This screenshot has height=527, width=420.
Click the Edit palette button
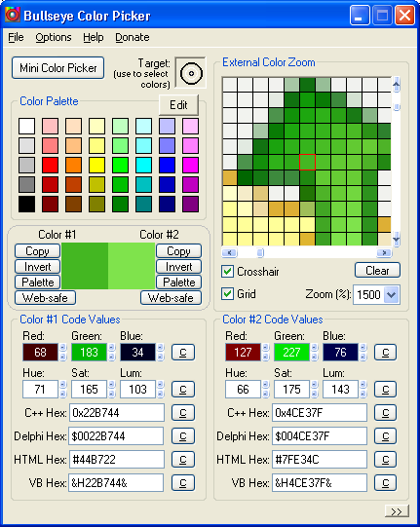coord(178,105)
